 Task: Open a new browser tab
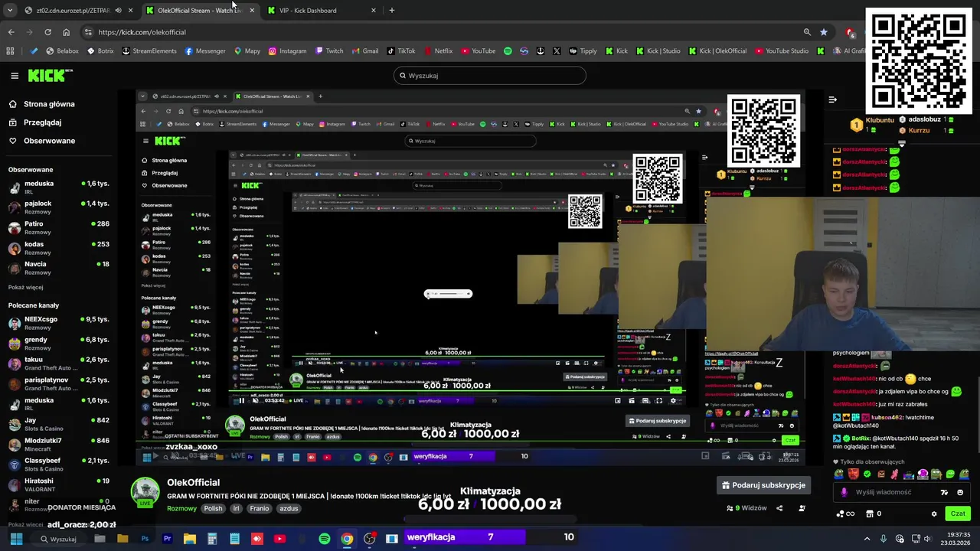(x=392, y=10)
